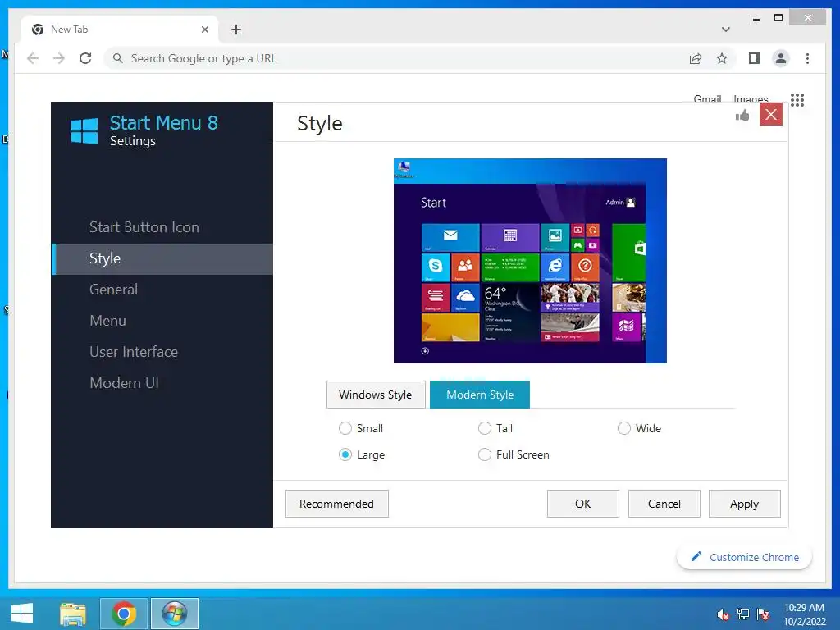Select the Small size radio button
The height and width of the screenshot is (630, 840).
point(345,428)
